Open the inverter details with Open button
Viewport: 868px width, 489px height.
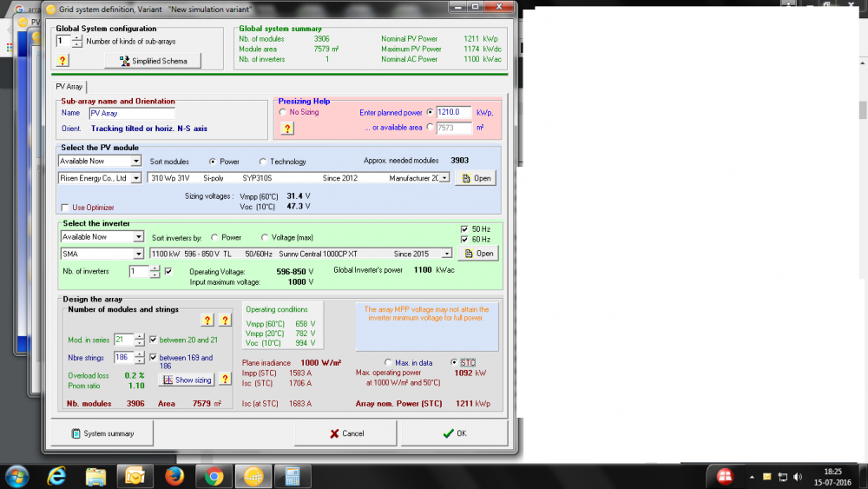point(478,254)
